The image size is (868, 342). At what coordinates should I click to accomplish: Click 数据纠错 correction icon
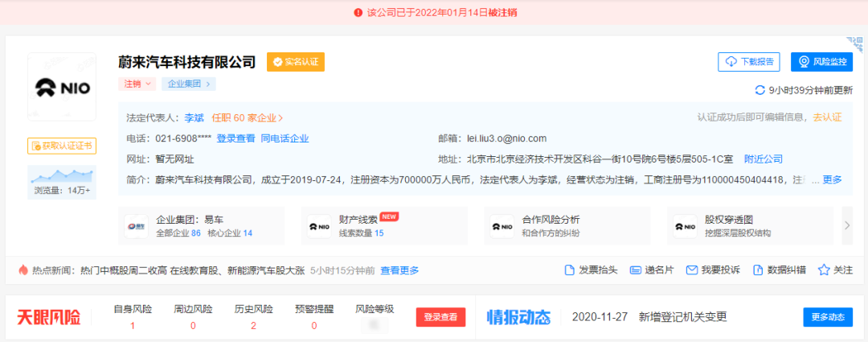(759, 270)
